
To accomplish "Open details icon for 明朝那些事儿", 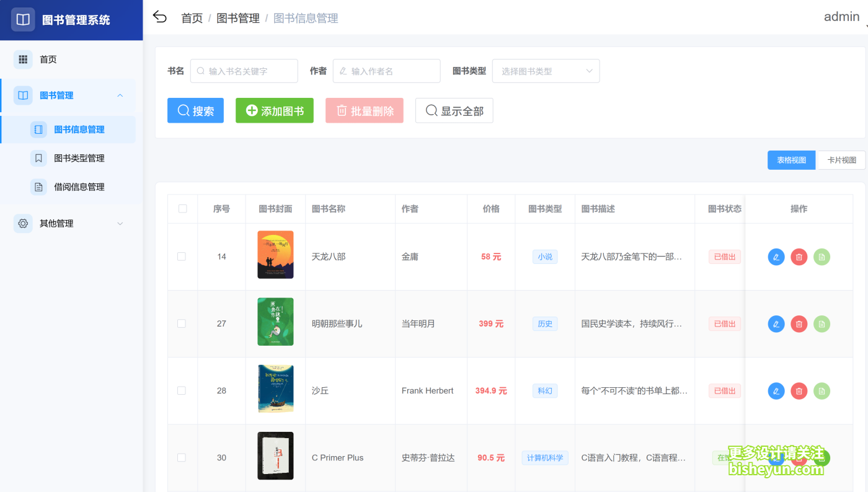I will pos(821,323).
